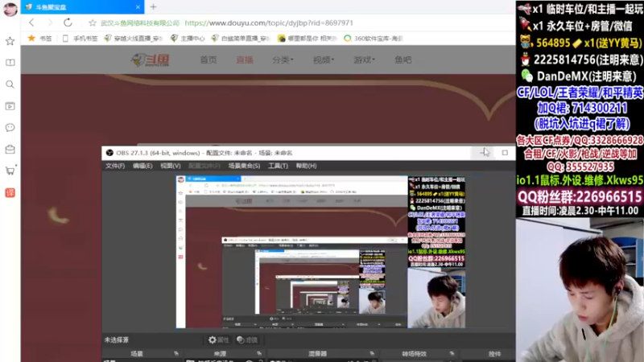Open the OBS 帮助(H) menu
This screenshot has width=644, height=362.
point(307,166)
